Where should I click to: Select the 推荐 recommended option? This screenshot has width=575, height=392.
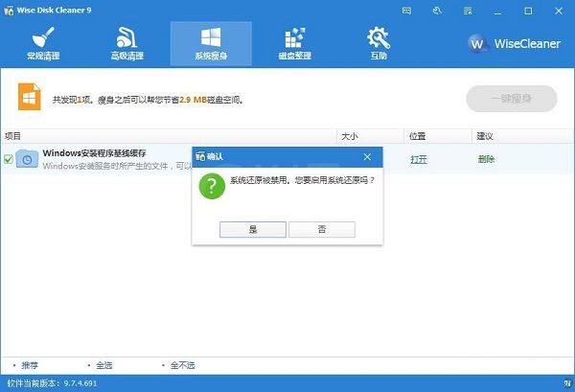30,365
